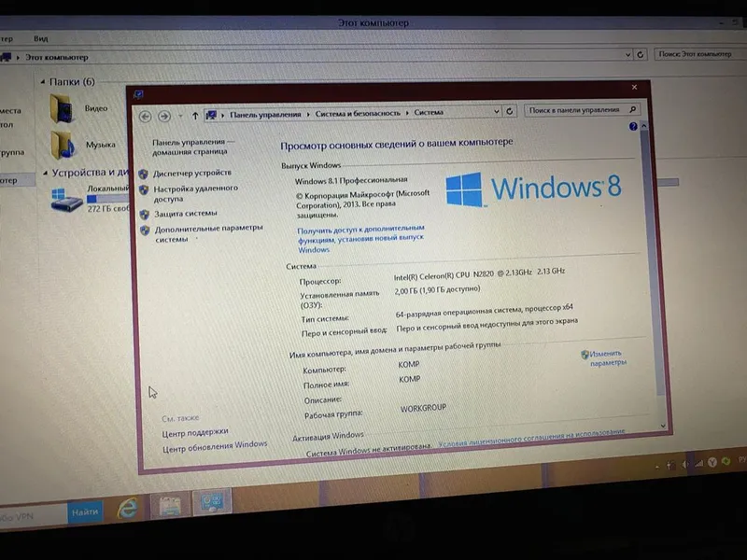Open "Диспетчер устройств" link

coord(192,173)
